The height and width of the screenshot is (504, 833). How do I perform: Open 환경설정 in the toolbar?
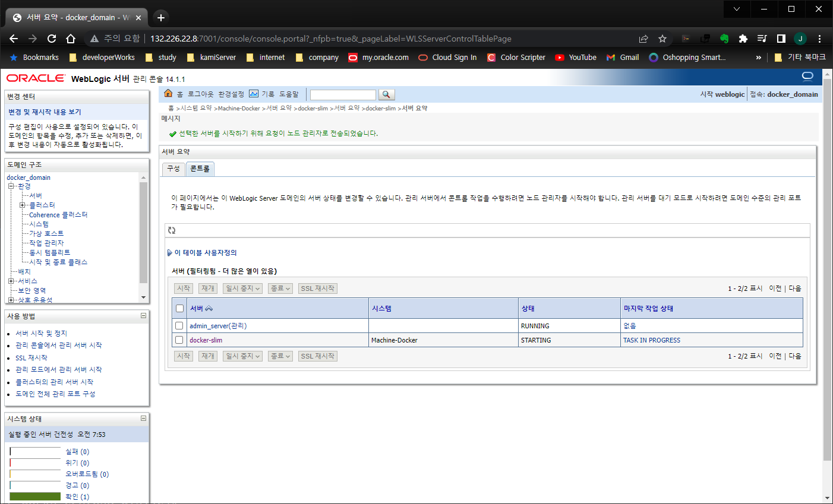[x=231, y=94]
